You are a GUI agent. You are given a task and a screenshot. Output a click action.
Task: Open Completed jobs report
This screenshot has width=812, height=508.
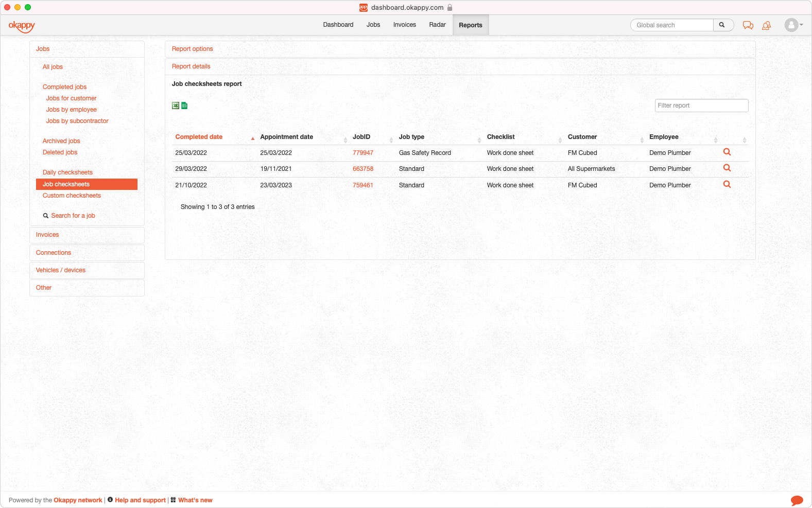coord(65,87)
